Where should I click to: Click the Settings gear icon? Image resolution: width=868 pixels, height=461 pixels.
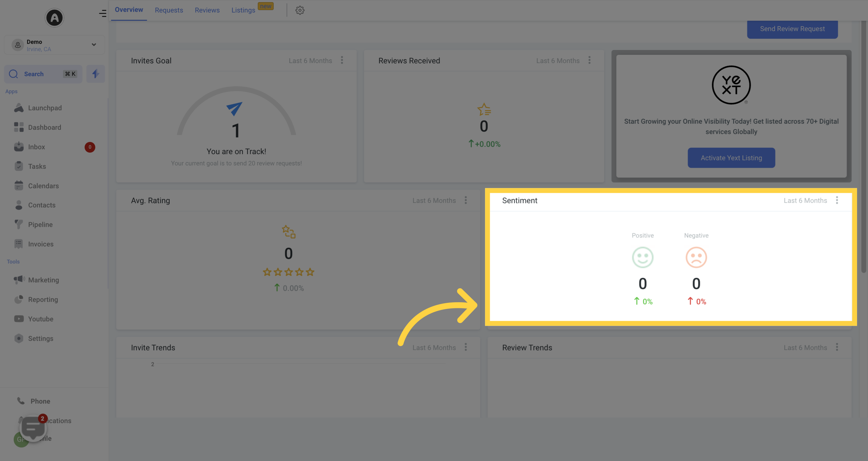(300, 10)
